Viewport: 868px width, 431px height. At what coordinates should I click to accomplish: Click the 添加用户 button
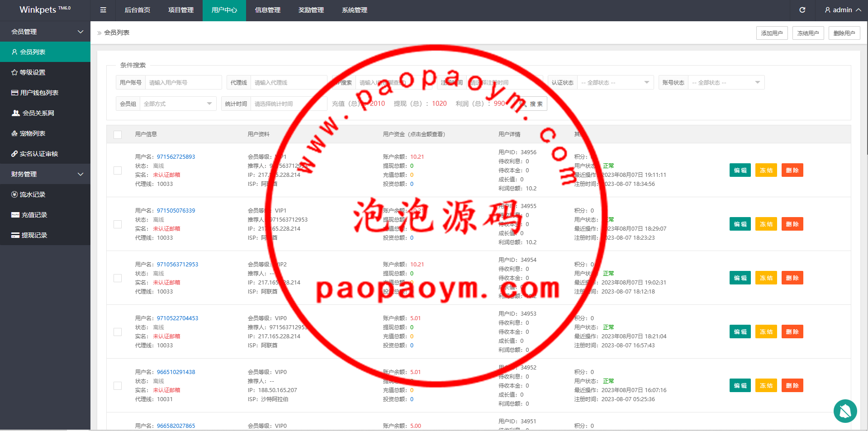coord(772,33)
